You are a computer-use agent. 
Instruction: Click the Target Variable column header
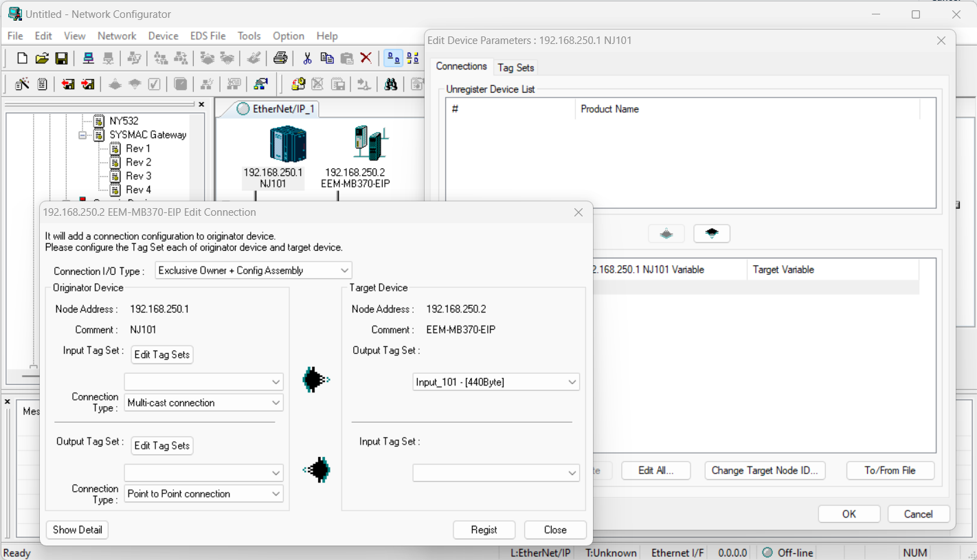833,269
